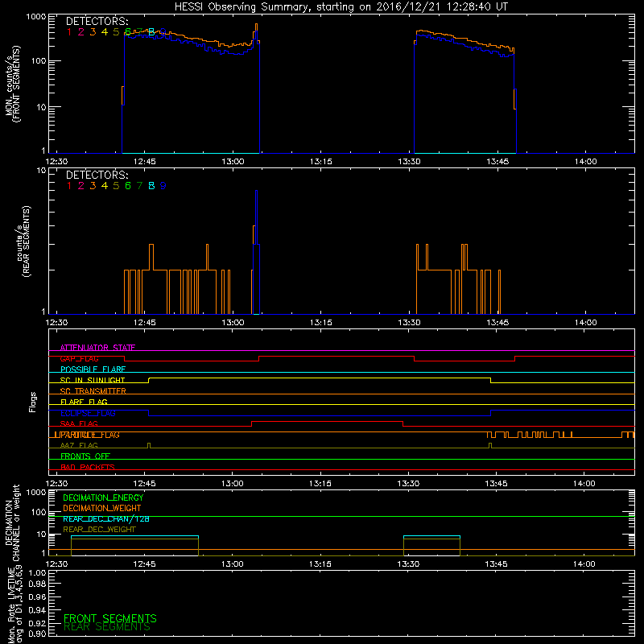
Task: Click the REAR_DEC_CHAN/128 legend label
Action: click(x=106, y=519)
